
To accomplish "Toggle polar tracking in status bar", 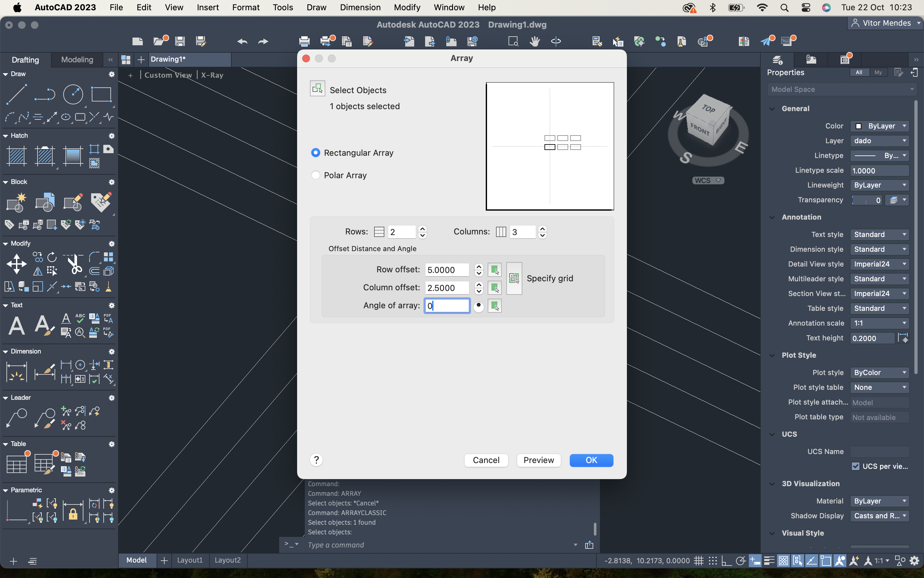I will 740,561.
